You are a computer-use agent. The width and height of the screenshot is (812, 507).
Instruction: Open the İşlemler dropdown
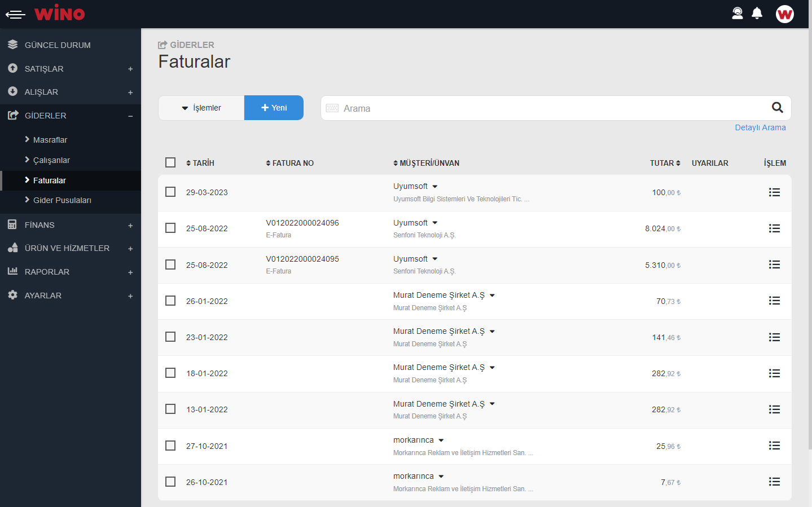pos(201,108)
